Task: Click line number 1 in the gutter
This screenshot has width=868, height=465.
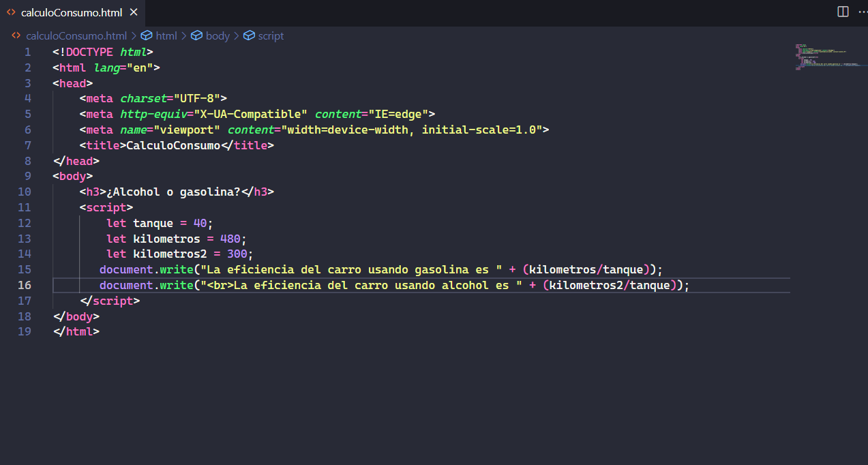Action: pos(27,52)
